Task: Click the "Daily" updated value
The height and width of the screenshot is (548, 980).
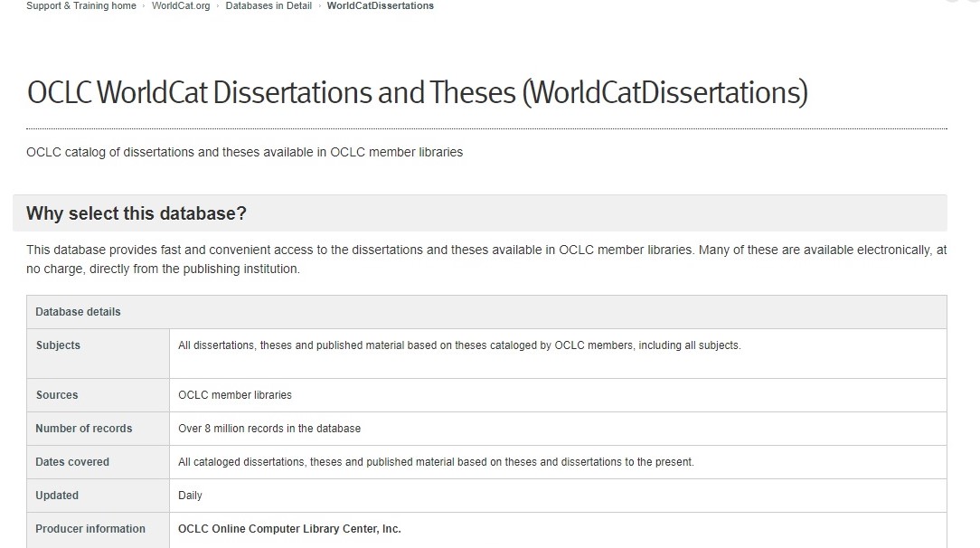Action: (191, 496)
